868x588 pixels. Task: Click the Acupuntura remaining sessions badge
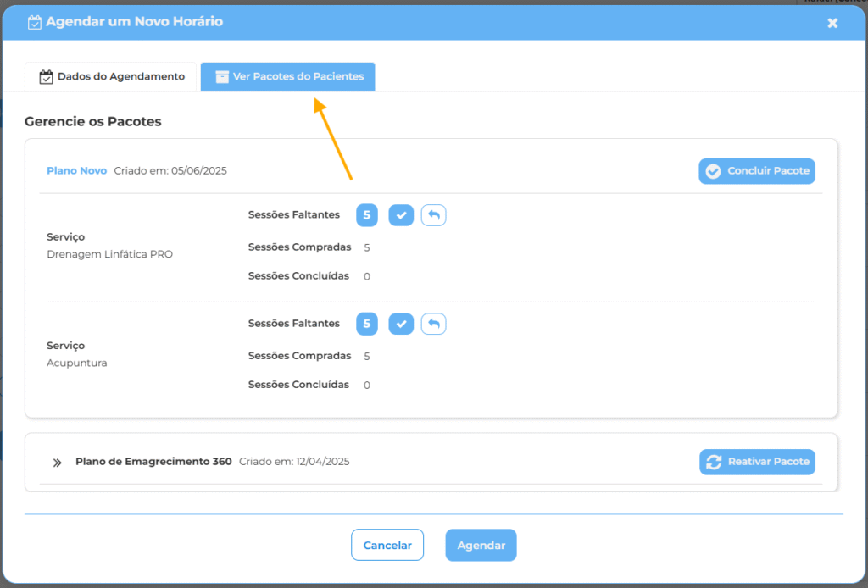367,324
